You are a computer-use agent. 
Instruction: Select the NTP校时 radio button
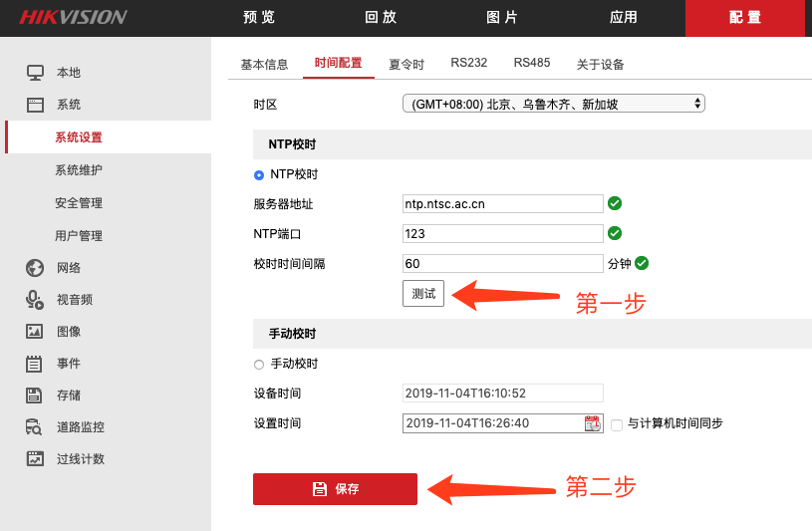click(x=259, y=174)
